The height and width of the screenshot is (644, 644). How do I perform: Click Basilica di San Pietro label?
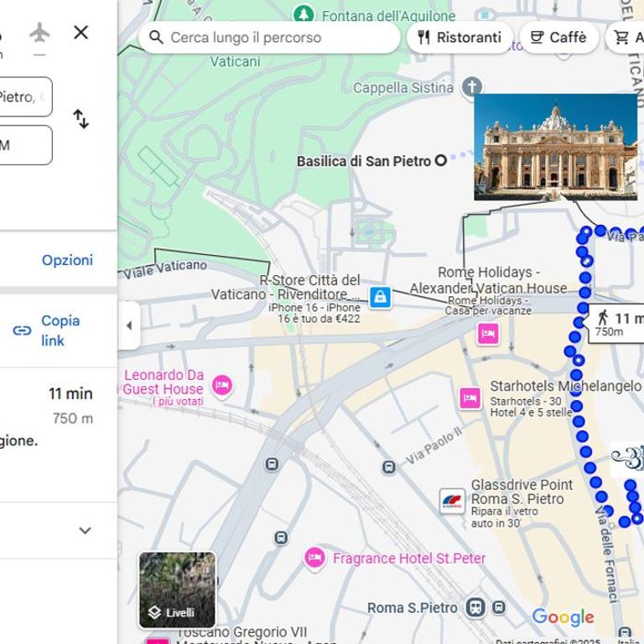point(363,161)
